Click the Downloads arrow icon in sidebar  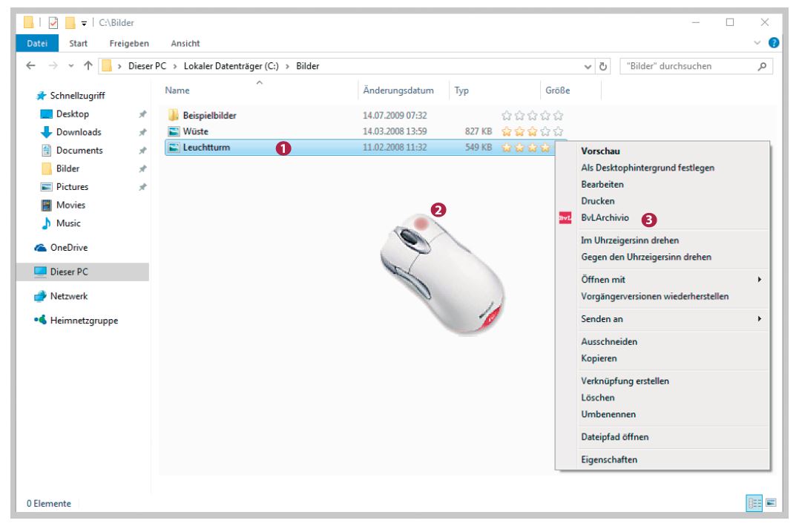[46, 132]
